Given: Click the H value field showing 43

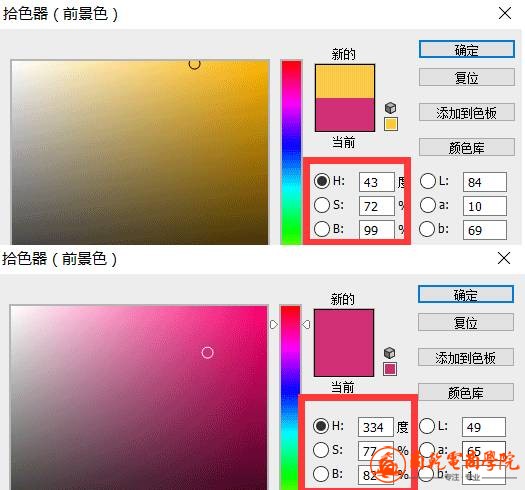Looking at the screenshot, I should coord(377,182).
